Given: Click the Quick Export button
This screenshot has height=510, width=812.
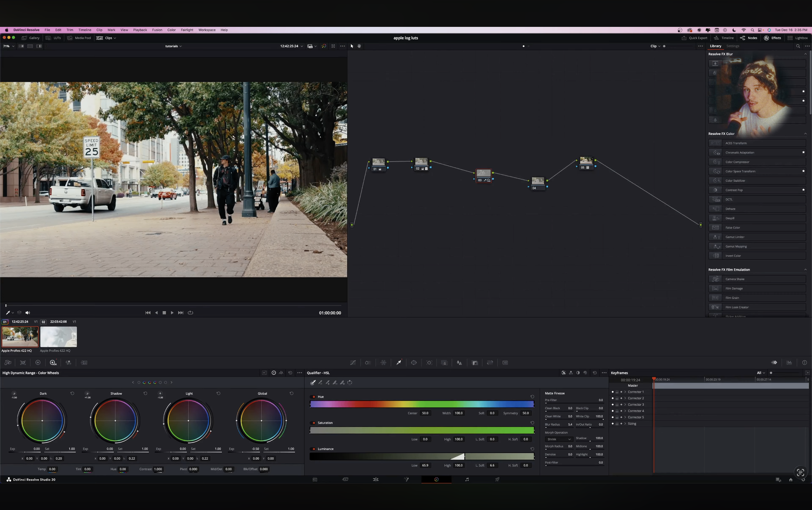Looking at the screenshot, I should coord(694,38).
